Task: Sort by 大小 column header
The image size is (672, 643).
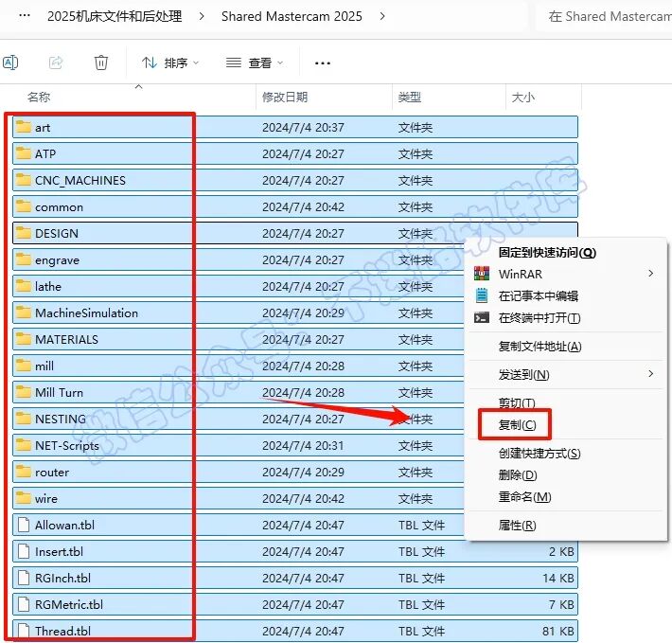Action: [x=522, y=97]
